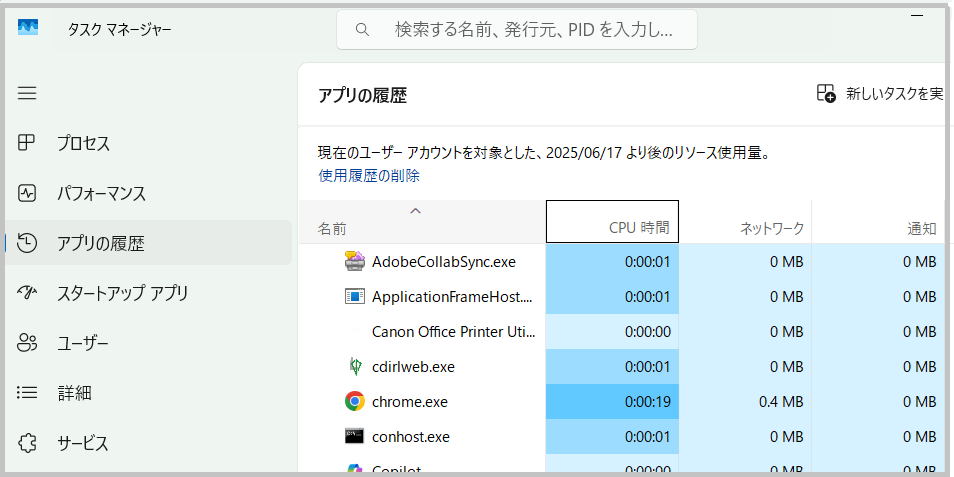
Task: Click the Copilot app icon
Action: click(x=354, y=470)
